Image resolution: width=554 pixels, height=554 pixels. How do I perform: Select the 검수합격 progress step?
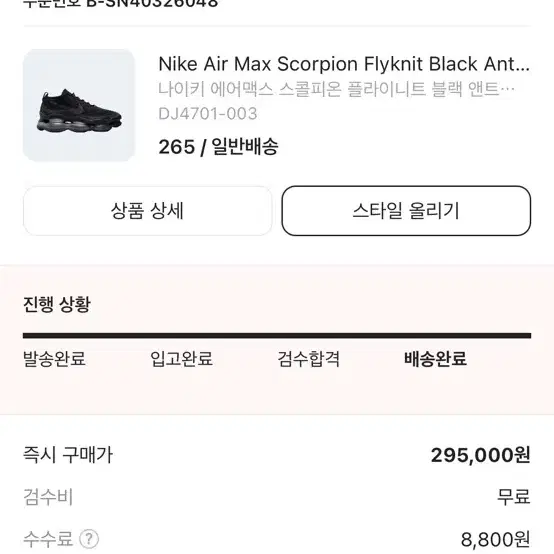pyautogui.click(x=308, y=359)
